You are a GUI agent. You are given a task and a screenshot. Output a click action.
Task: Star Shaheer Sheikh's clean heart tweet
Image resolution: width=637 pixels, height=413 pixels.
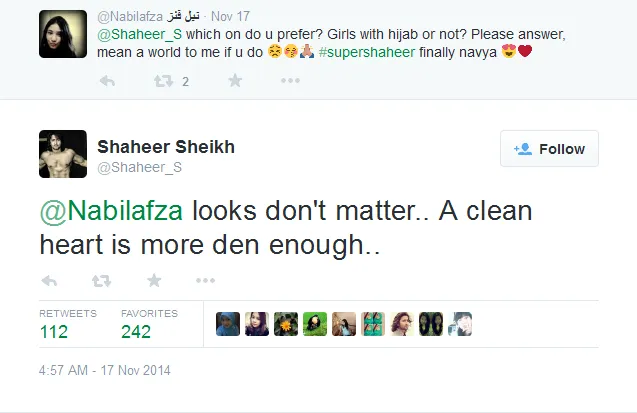pyautogui.click(x=154, y=280)
